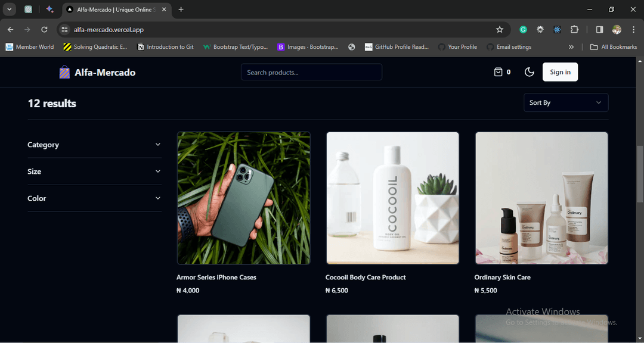Open the Email settings bookmark
The height and width of the screenshot is (343, 644).
tap(509, 47)
